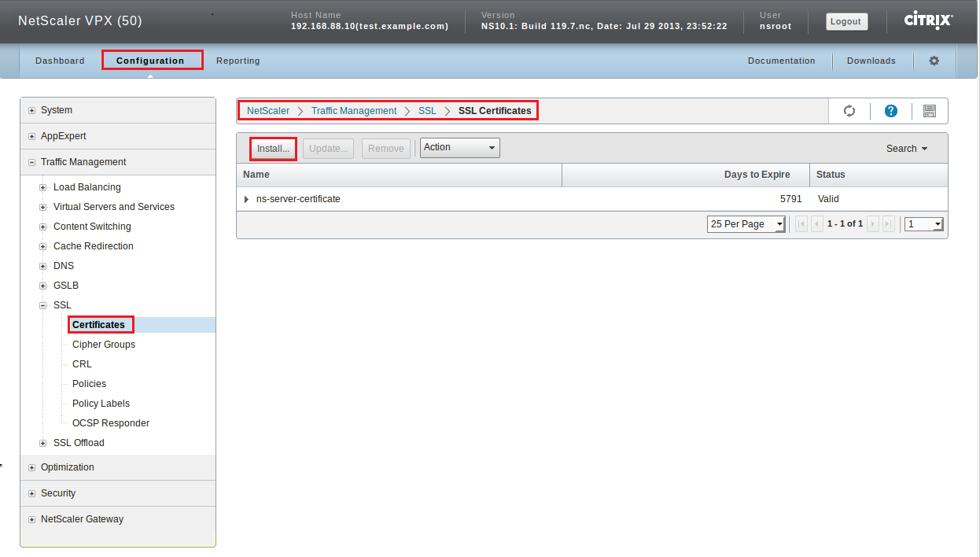The height and width of the screenshot is (557, 980).
Task: Open the Action dropdown
Action: point(460,147)
